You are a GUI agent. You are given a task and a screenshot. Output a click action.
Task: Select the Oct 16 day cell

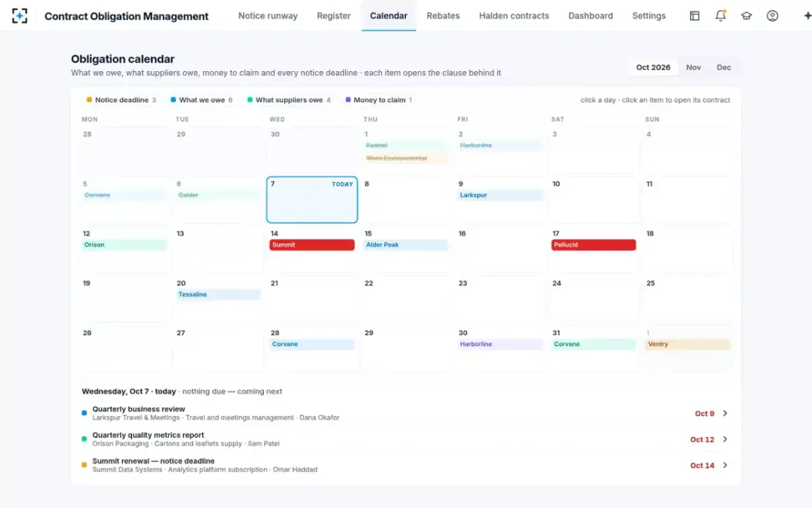[500, 249]
